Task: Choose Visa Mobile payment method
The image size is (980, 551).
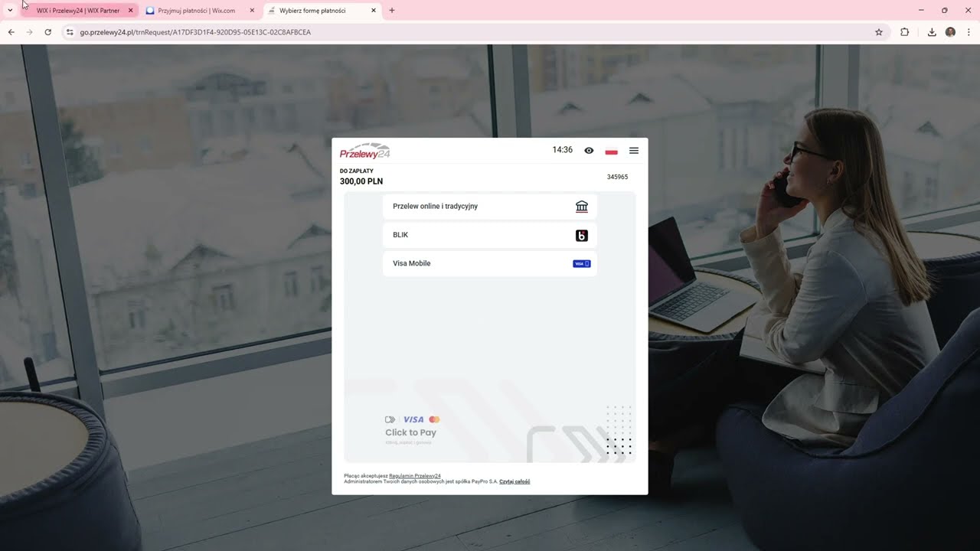Action: [x=490, y=263]
